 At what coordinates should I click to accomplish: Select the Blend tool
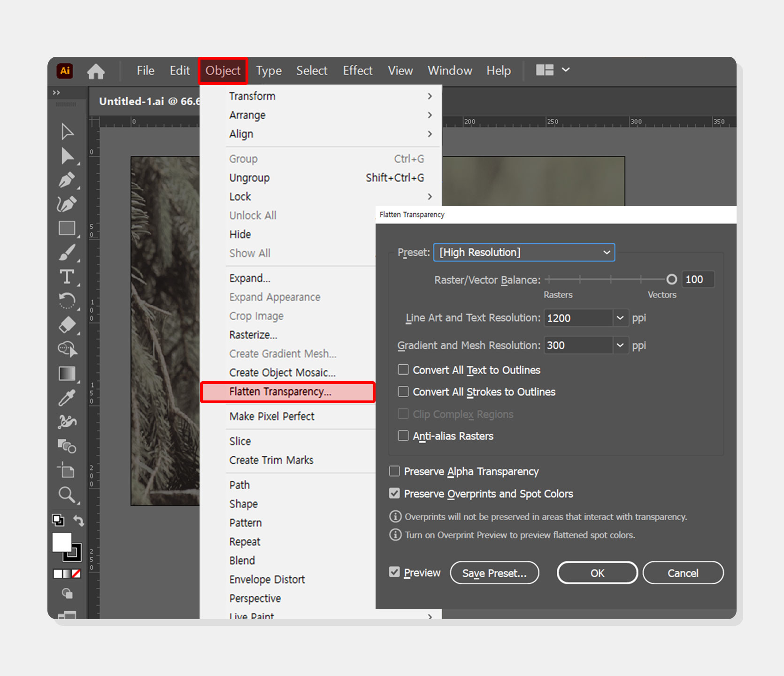pyautogui.click(x=67, y=446)
